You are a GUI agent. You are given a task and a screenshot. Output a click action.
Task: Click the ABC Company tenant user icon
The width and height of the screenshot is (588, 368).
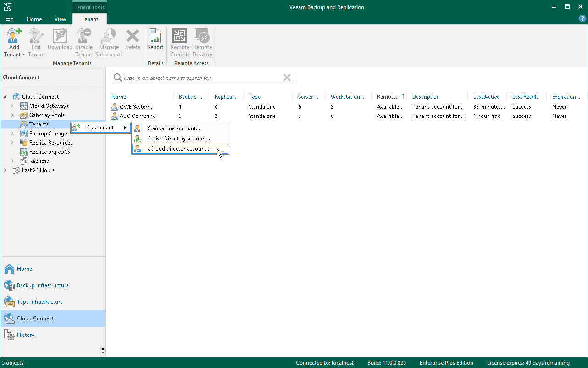point(115,116)
